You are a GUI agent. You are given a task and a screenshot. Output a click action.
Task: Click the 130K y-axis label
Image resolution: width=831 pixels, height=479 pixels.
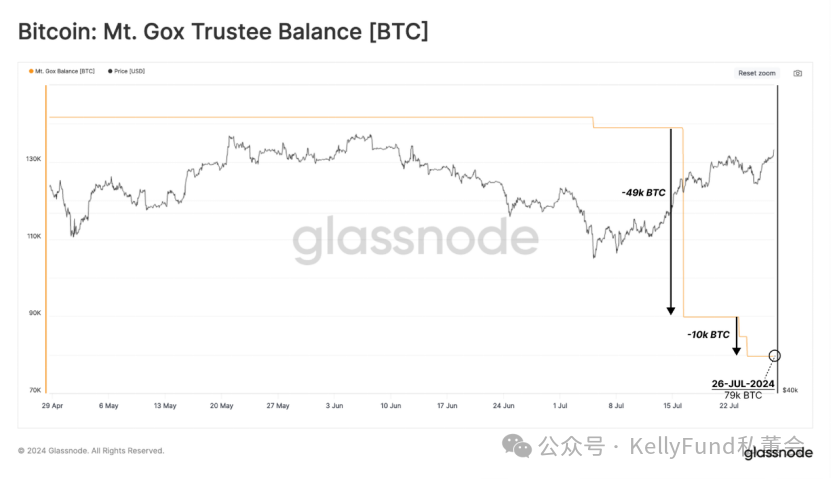[x=33, y=160]
